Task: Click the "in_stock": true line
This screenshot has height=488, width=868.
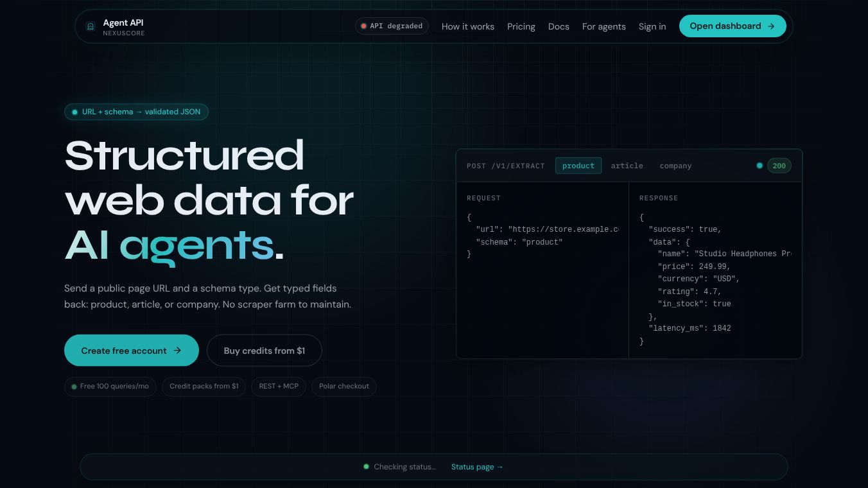Action: [694, 304]
